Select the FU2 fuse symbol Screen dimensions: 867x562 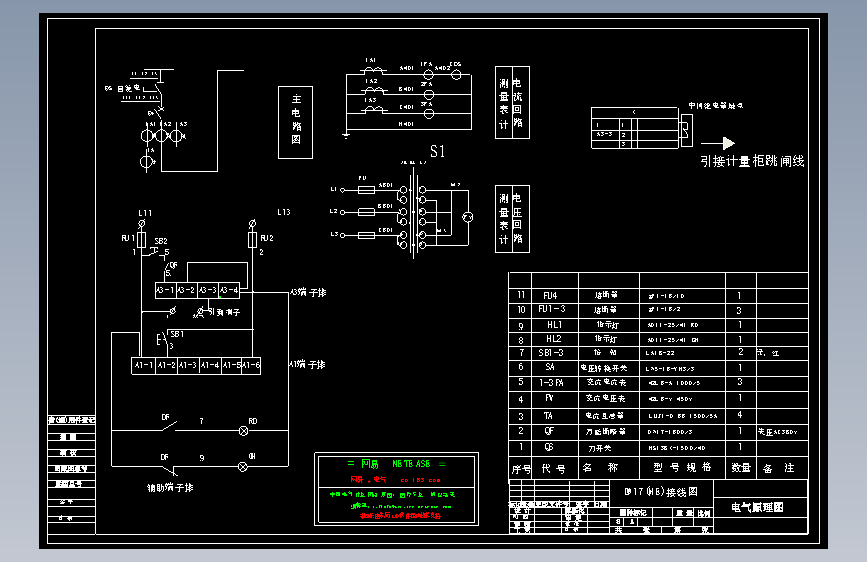(252, 240)
